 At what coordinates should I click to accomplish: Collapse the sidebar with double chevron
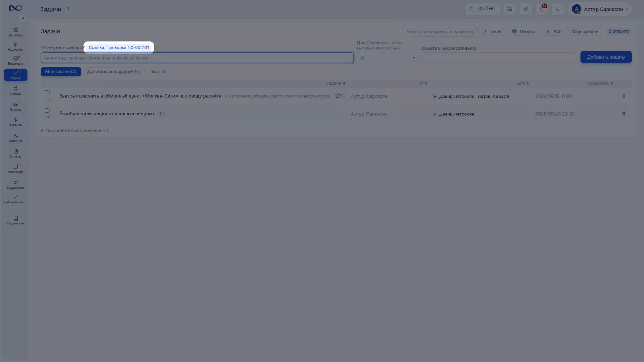click(x=23, y=18)
